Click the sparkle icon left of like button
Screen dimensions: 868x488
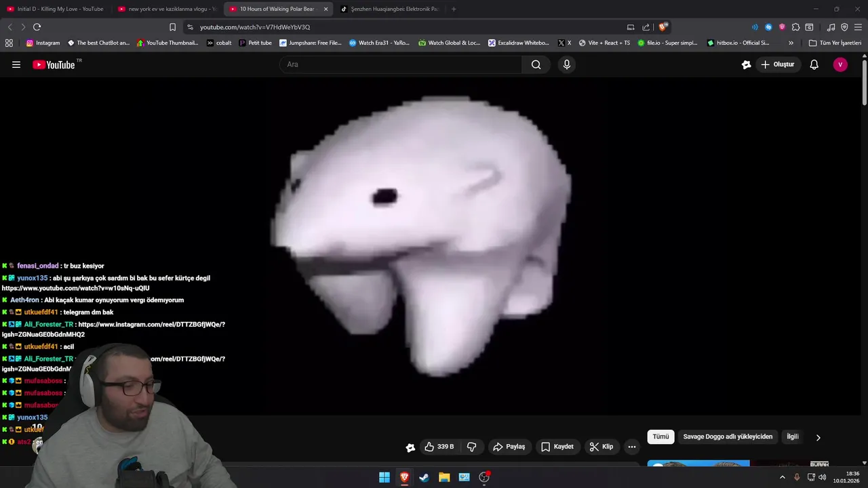point(410,447)
